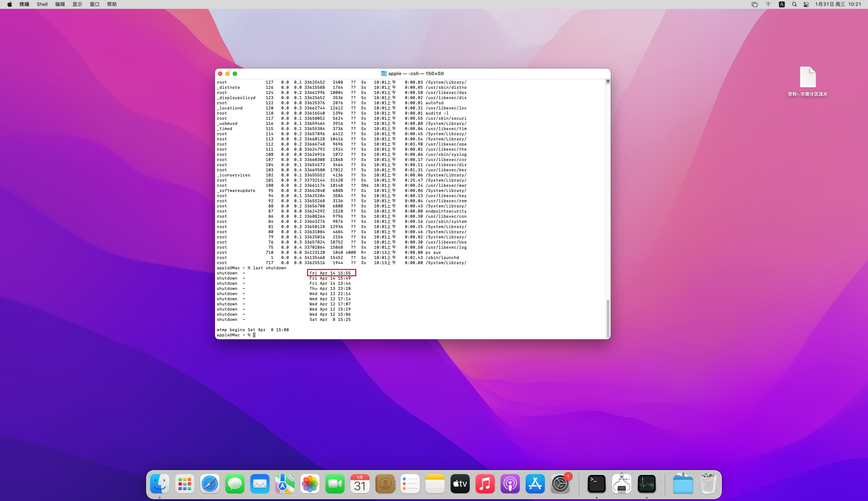This screenshot has height=501, width=868.
Task: Launch Maps from the Dock
Action: [x=285, y=484]
